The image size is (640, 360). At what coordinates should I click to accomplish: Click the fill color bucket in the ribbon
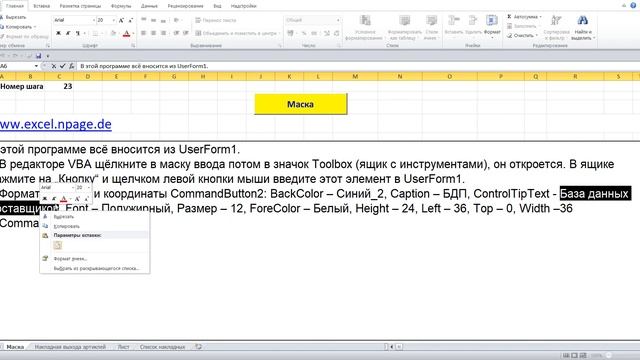click(113, 33)
